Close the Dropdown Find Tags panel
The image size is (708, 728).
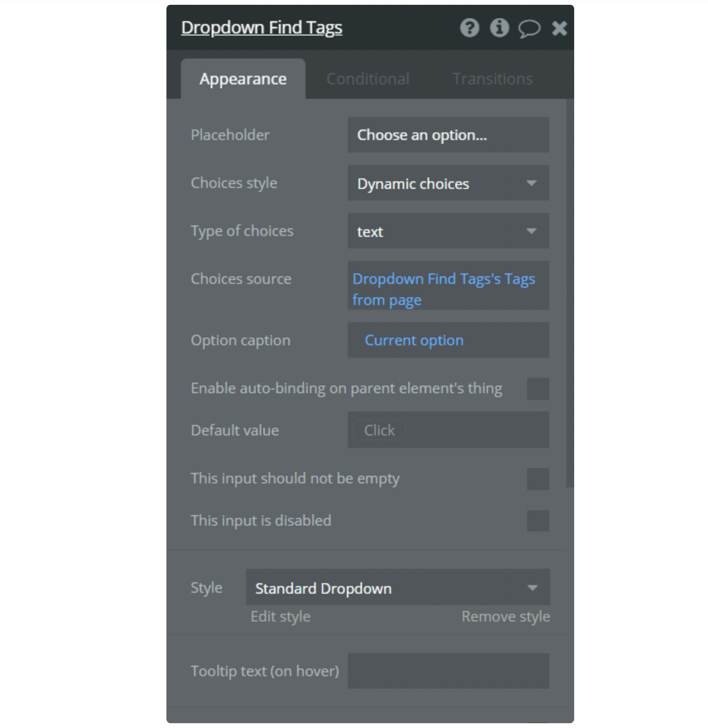(559, 28)
